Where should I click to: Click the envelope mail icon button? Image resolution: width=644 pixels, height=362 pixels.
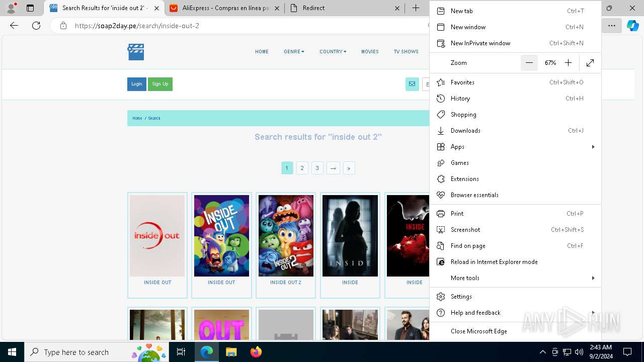click(x=412, y=84)
